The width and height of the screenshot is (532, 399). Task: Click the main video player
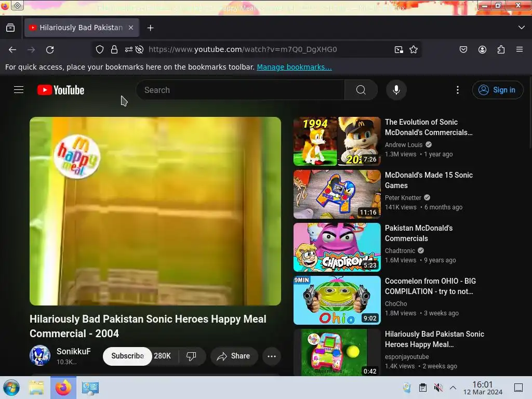pos(155,211)
